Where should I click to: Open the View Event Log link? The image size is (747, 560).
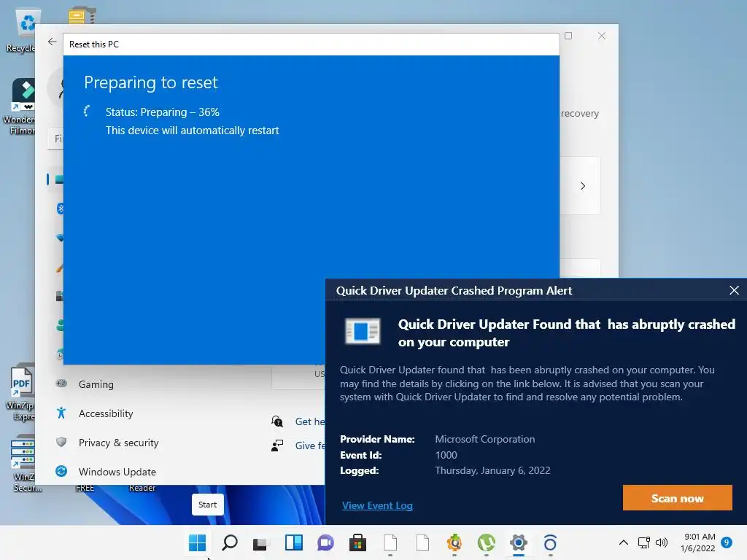(377, 506)
